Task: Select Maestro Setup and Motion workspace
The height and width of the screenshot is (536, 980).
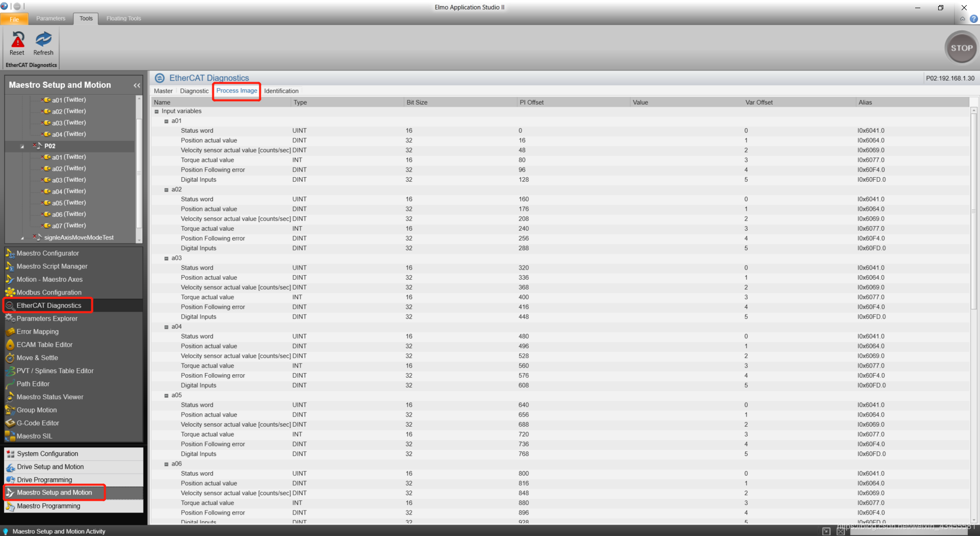Action: pyautogui.click(x=73, y=493)
